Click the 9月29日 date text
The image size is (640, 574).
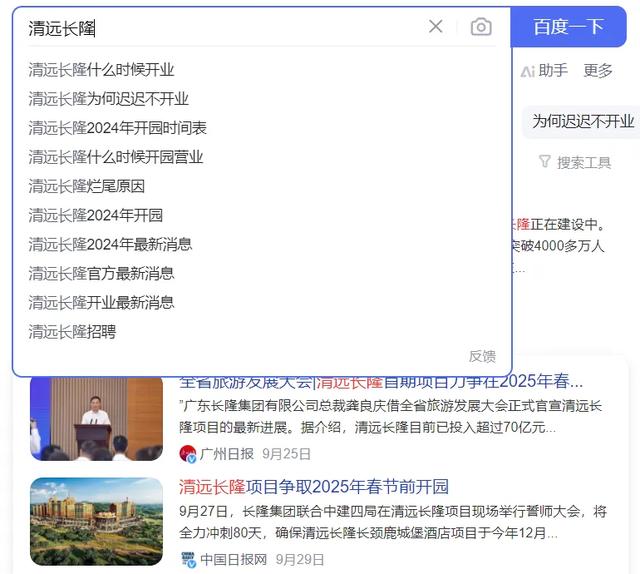(x=300, y=559)
